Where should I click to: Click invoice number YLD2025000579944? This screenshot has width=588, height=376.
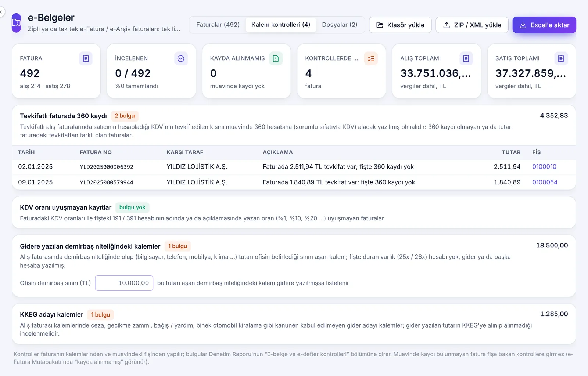107,182
